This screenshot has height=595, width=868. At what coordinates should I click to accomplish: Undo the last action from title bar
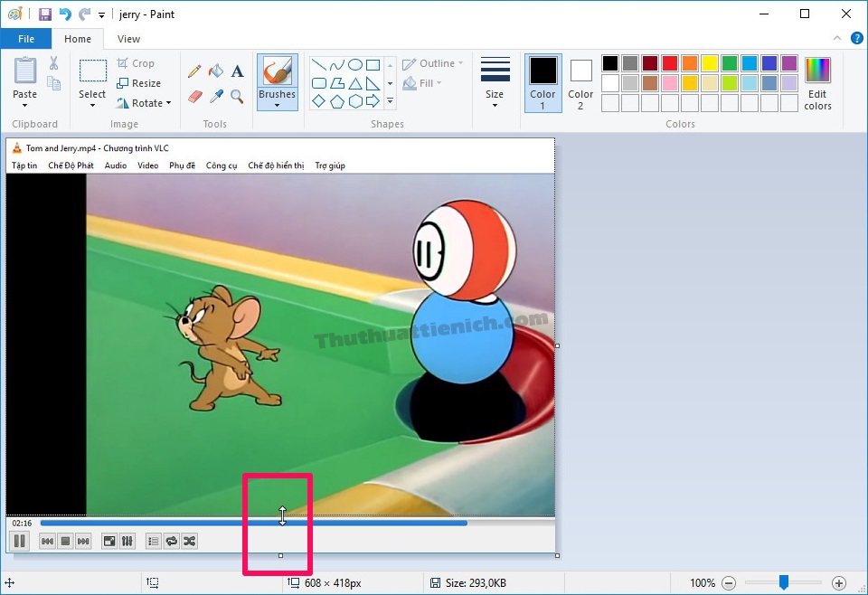click(65, 14)
